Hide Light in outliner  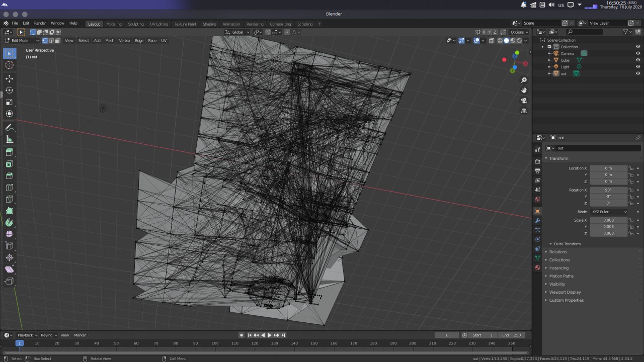click(638, 66)
